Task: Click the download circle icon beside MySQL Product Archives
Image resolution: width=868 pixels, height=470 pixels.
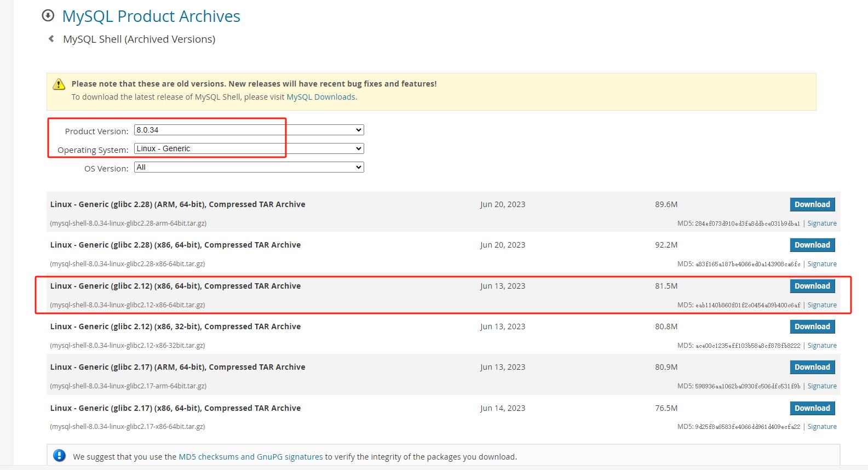Action: pyautogui.click(x=48, y=16)
